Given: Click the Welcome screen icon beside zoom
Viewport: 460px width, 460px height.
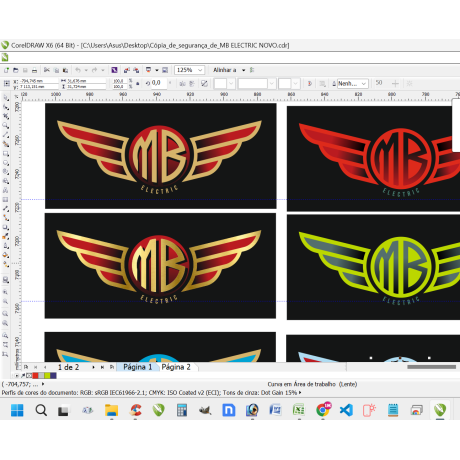Looking at the screenshot, I should click(x=165, y=70).
